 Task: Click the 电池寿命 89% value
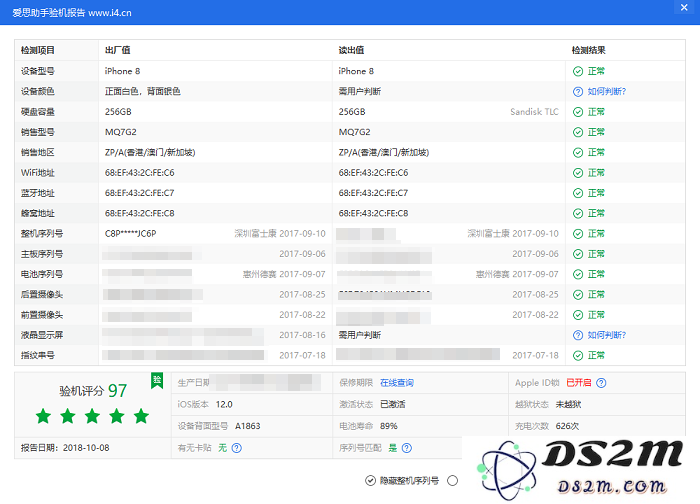(389, 426)
